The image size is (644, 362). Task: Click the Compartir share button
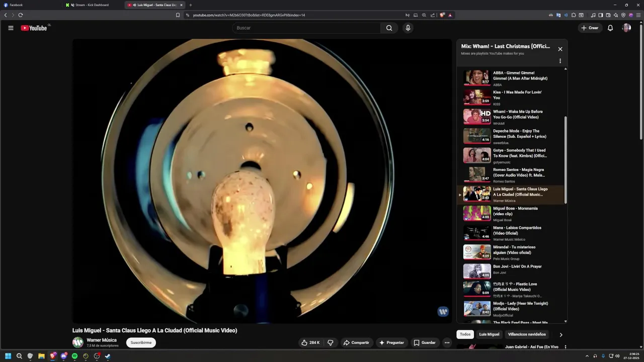tap(356, 342)
